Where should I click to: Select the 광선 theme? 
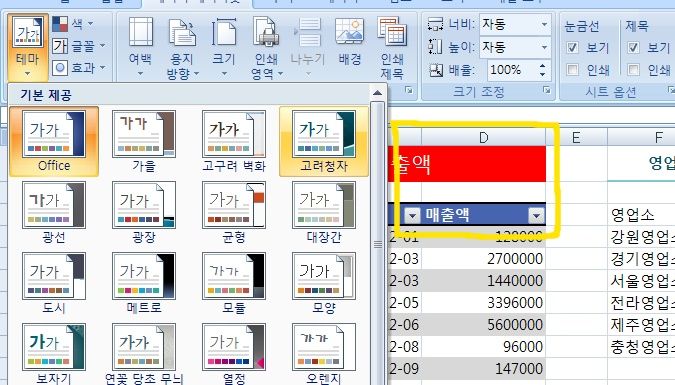click(54, 212)
